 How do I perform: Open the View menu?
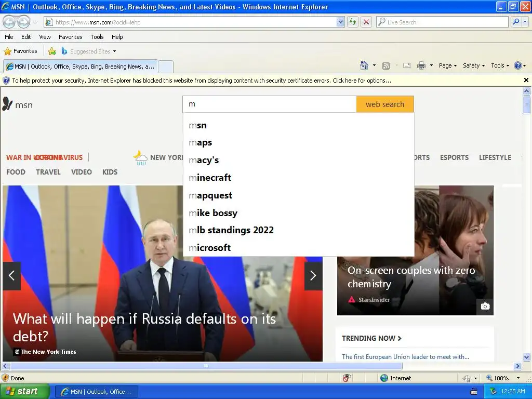tap(45, 37)
